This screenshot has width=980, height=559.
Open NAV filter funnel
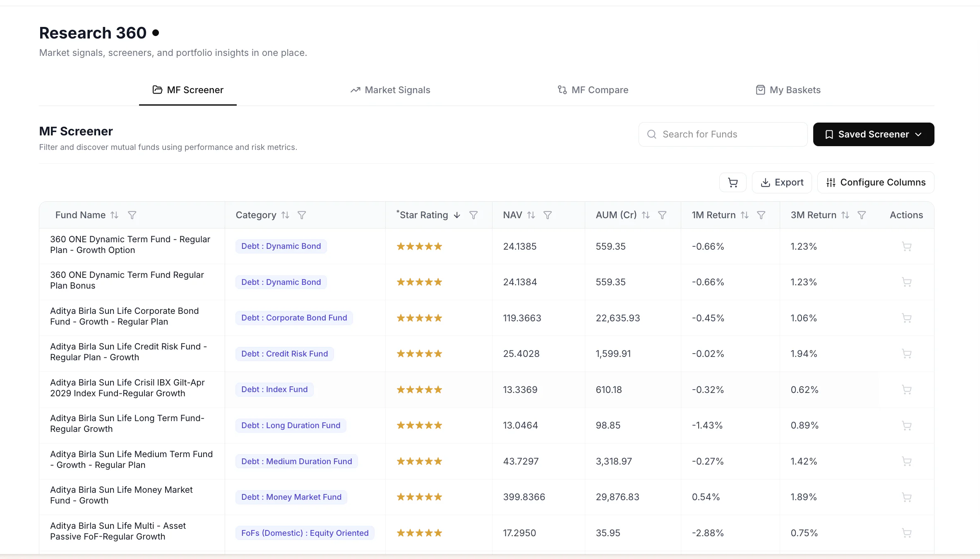click(548, 215)
